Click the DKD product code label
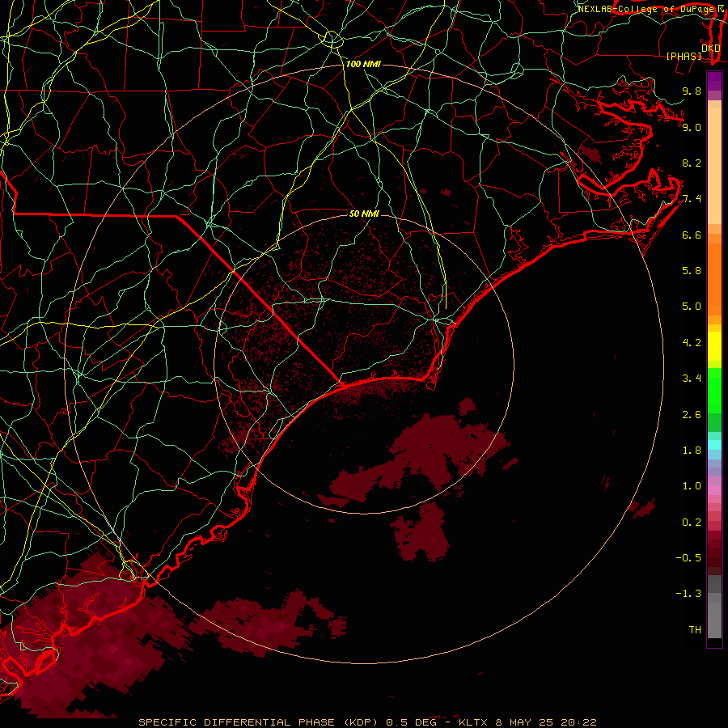 click(710, 48)
